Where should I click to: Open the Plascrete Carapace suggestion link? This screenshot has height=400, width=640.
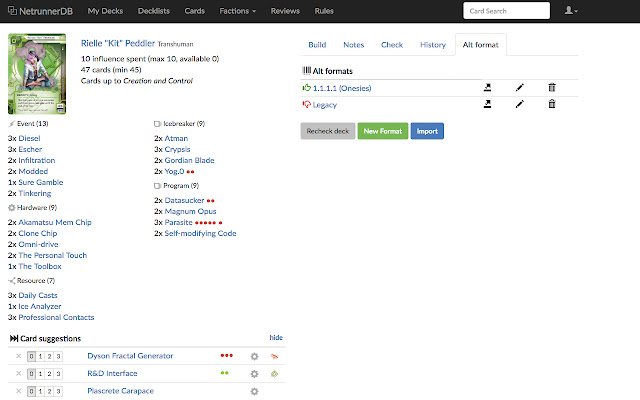point(120,391)
